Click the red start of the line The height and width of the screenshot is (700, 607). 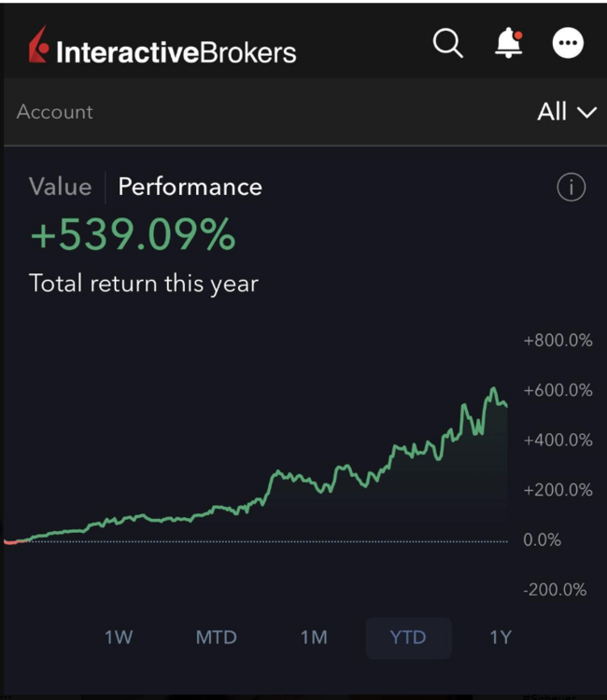(16, 542)
